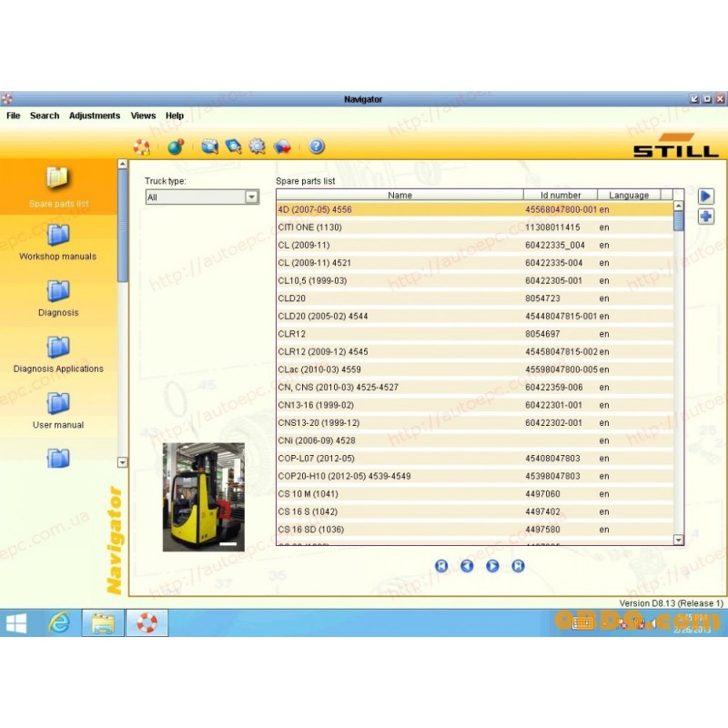Click the globe icon in the toolbar
Image resolution: width=728 pixels, height=728 pixels.
[175, 147]
